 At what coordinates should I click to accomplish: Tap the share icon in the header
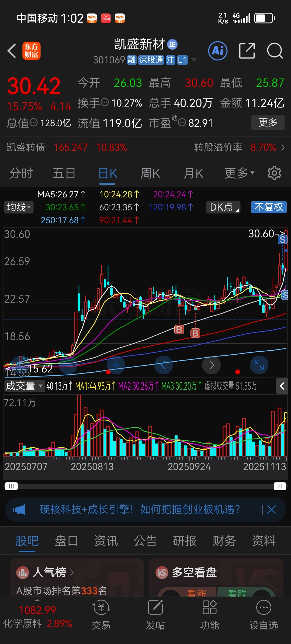247,51
